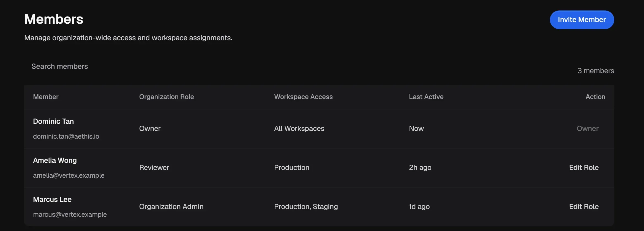
Task: Click the Now last active cell
Action: pos(416,128)
